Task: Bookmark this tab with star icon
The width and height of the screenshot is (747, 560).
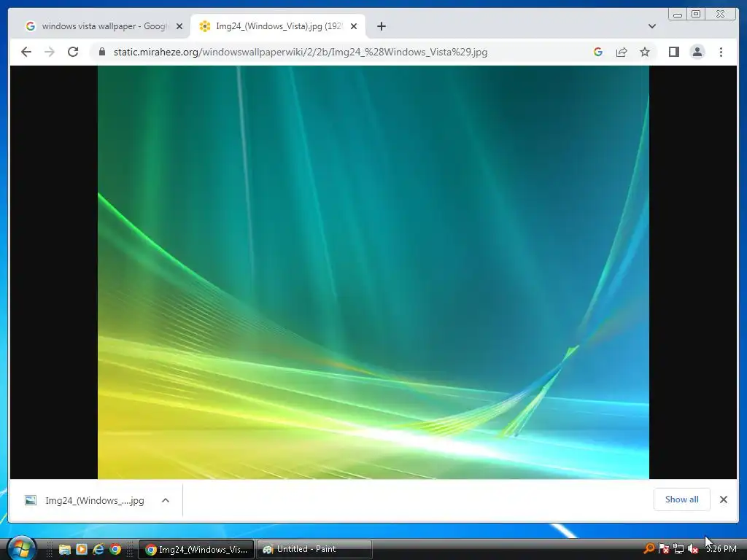Action: (645, 52)
